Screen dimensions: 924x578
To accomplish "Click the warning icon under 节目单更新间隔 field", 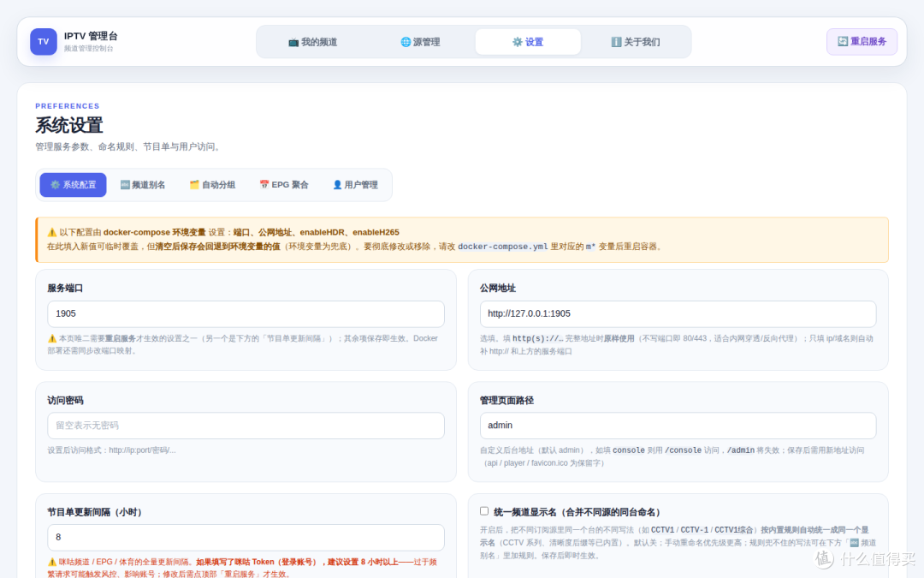I will click(x=52, y=562).
